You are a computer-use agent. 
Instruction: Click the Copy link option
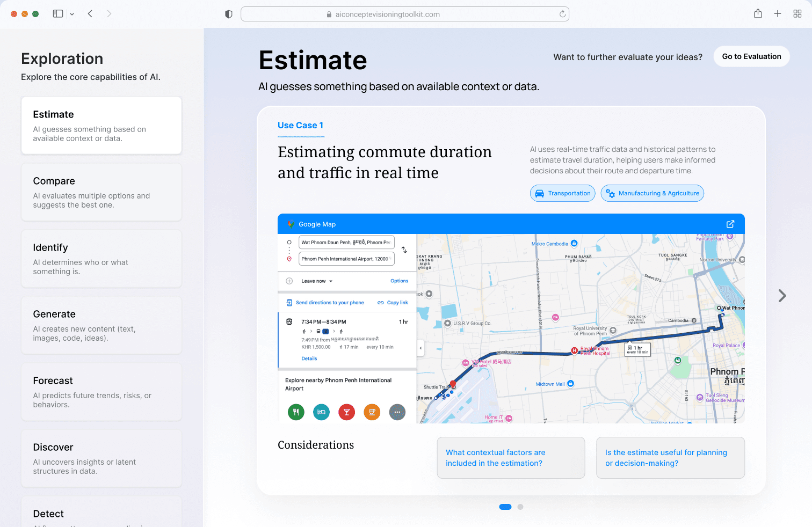coord(393,303)
